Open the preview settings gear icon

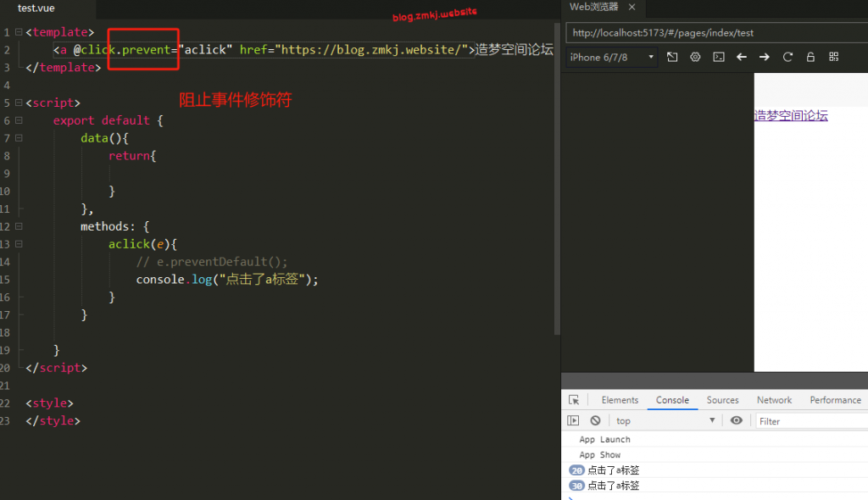(x=695, y=57)
